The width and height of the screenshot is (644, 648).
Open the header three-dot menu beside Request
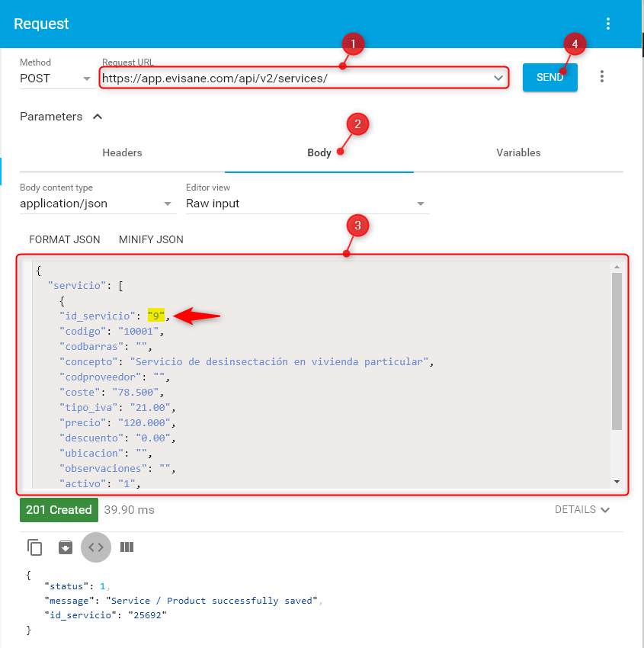point(608,24)
